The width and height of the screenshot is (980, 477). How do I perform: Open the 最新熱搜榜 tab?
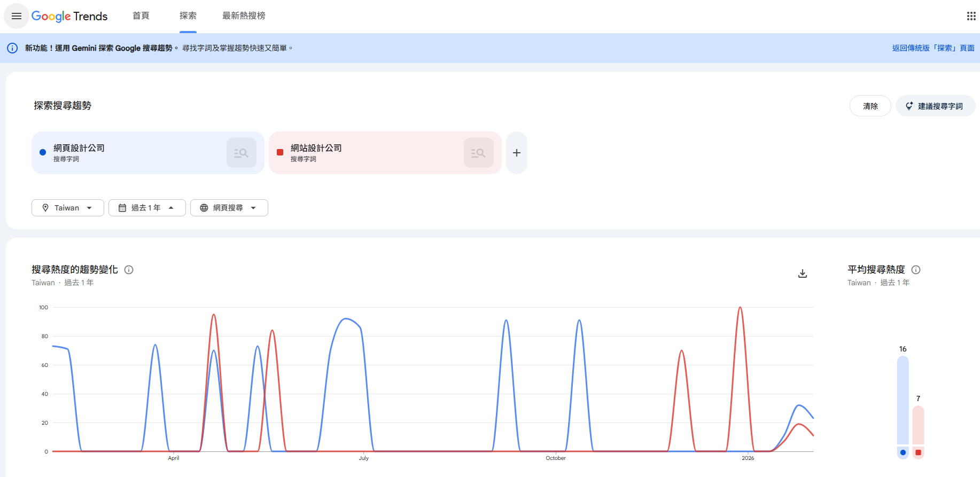pos(244,16)
